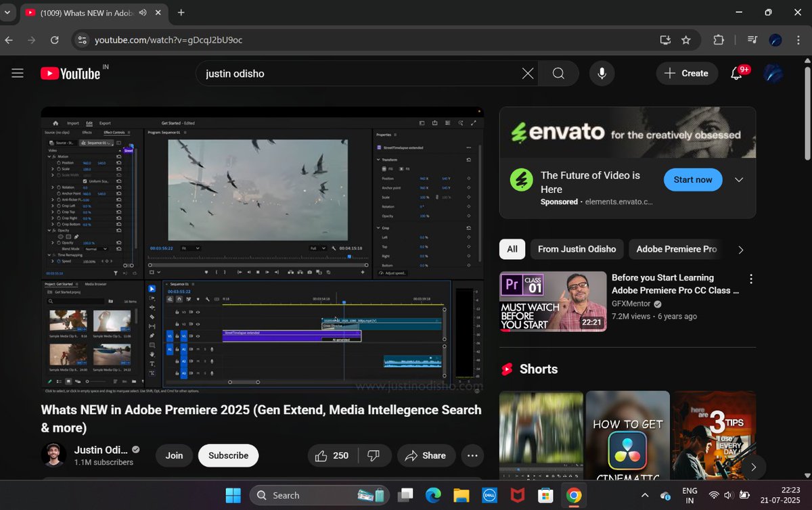Click the Chrome profile avatar in the toolbar

775,40
